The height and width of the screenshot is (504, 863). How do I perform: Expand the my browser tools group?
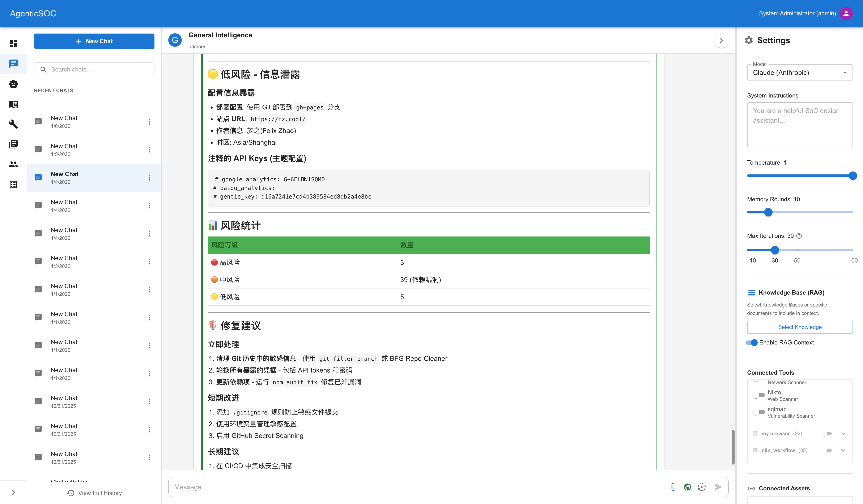(x=843, y=434)
